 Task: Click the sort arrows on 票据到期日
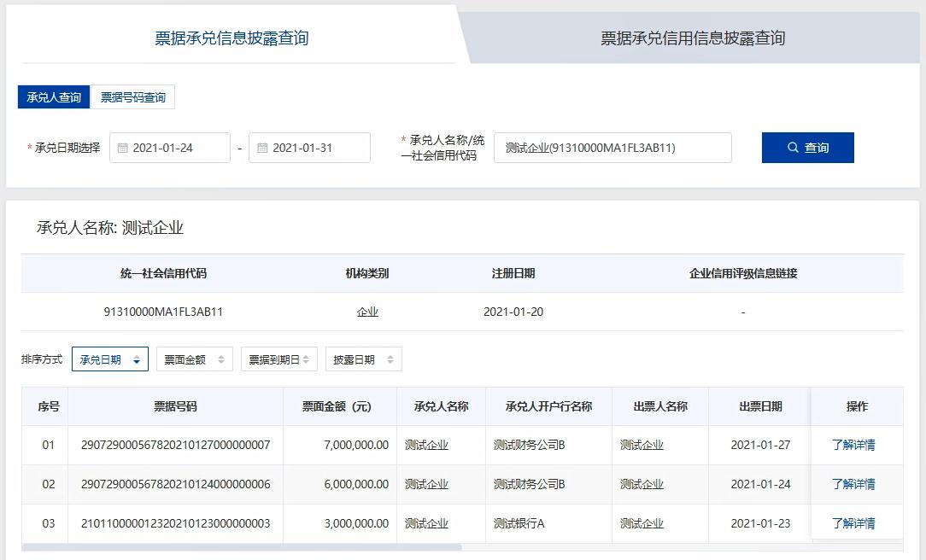pos(304,359)
